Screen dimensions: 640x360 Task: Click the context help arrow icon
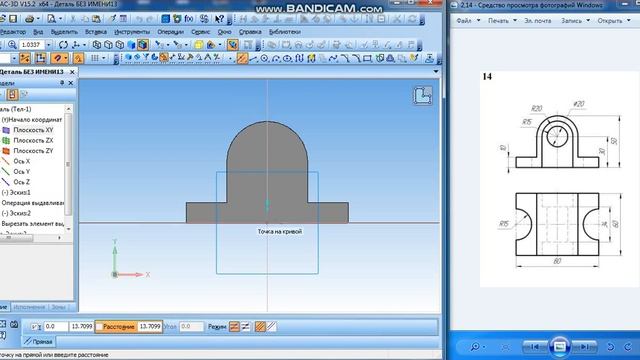click(219, 19)
